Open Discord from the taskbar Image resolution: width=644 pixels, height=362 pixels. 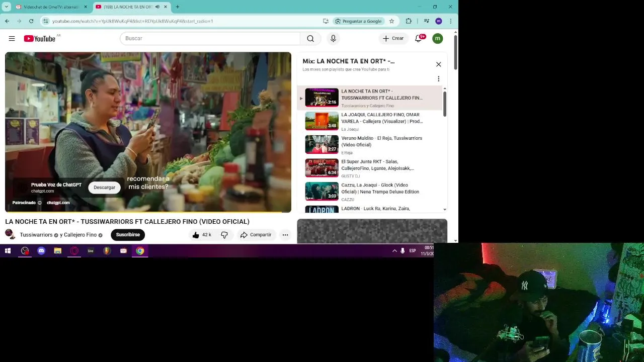41,251
